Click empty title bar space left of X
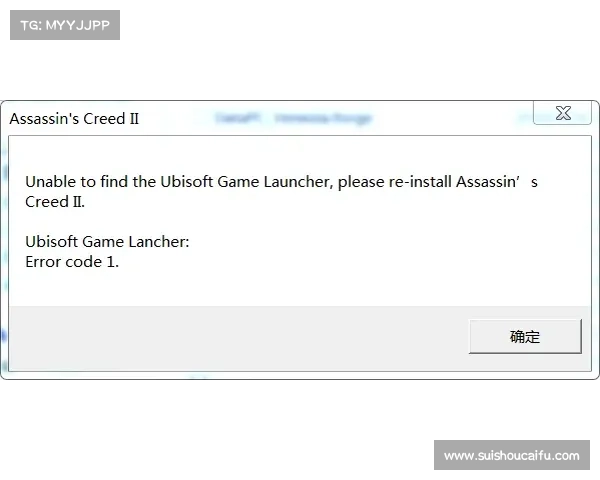Viewport: 600px width, 480px height. [452, 118]
